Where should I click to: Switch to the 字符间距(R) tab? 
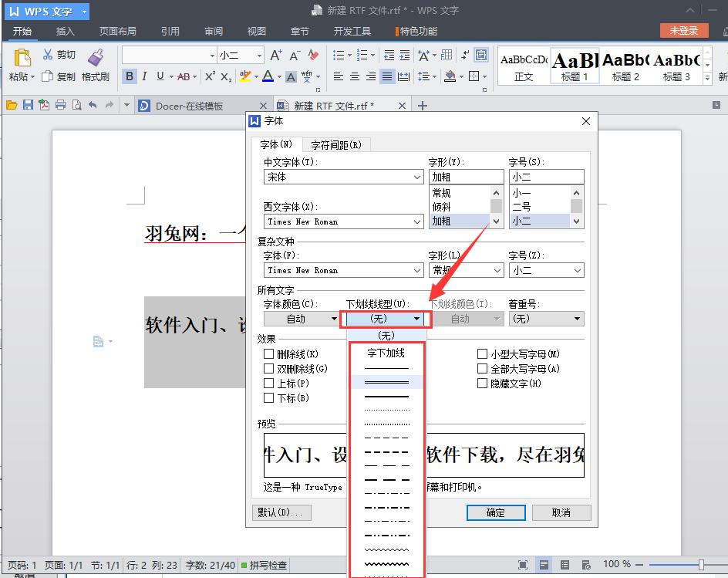[336, 145]
